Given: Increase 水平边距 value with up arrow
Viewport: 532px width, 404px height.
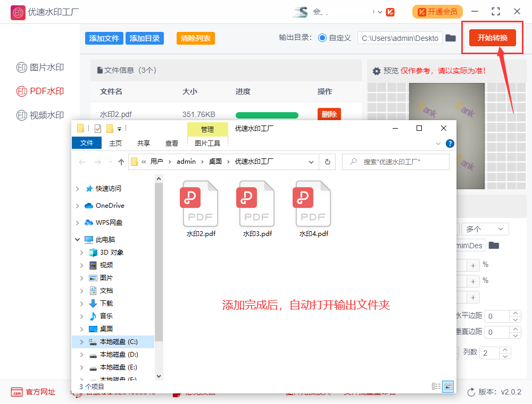Looking at the screenshot, I should (516, 313).
